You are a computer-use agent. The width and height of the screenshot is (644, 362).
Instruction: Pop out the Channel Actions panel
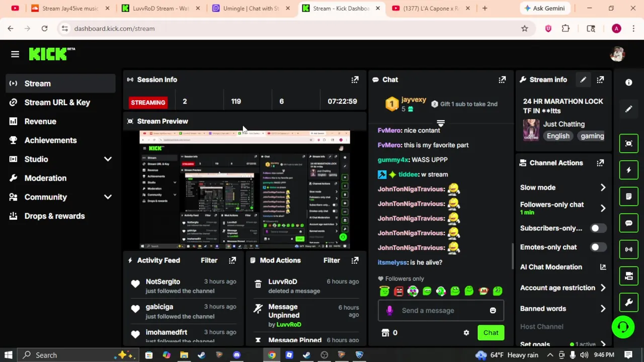600,163
